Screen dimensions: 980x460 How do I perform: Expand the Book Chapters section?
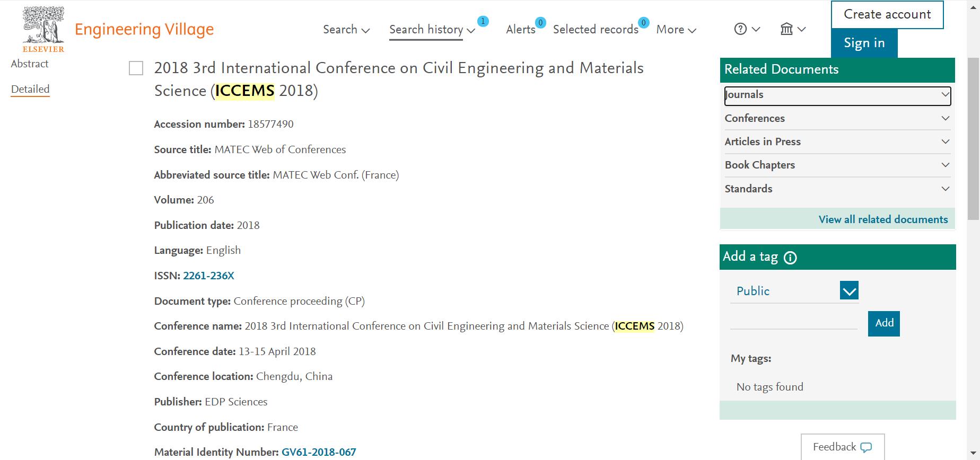pos(838,165)
